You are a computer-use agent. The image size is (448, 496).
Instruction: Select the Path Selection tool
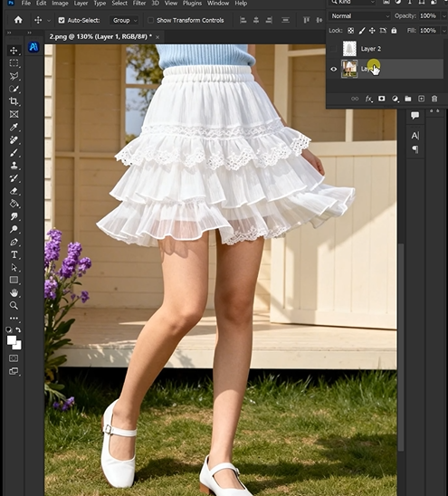(x=14, y=267)
